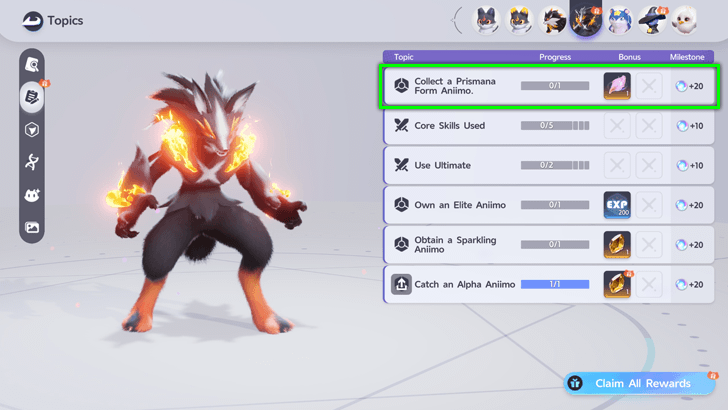Open the shield badge sidebar icon
This screenshot has height=410, width=728.
point(32,130)
